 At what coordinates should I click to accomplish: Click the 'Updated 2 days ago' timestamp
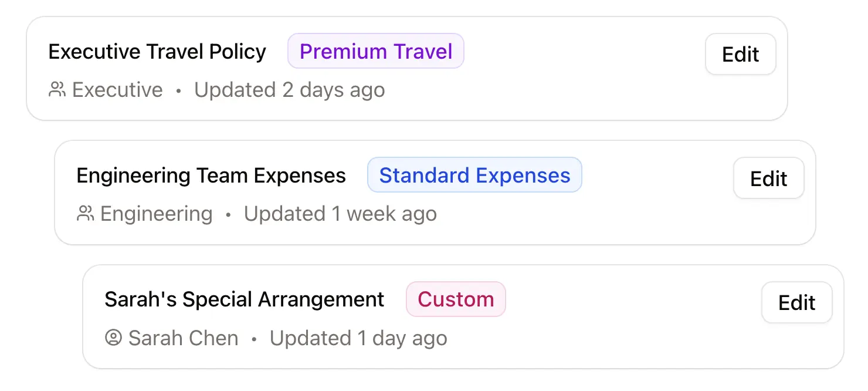click(x=290, y=90)
